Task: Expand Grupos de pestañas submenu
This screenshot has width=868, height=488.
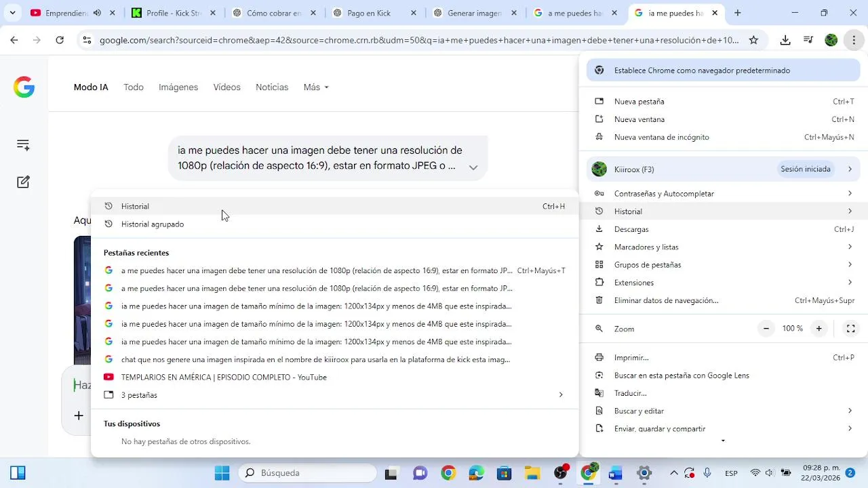Action: click(x=724, y=264)
